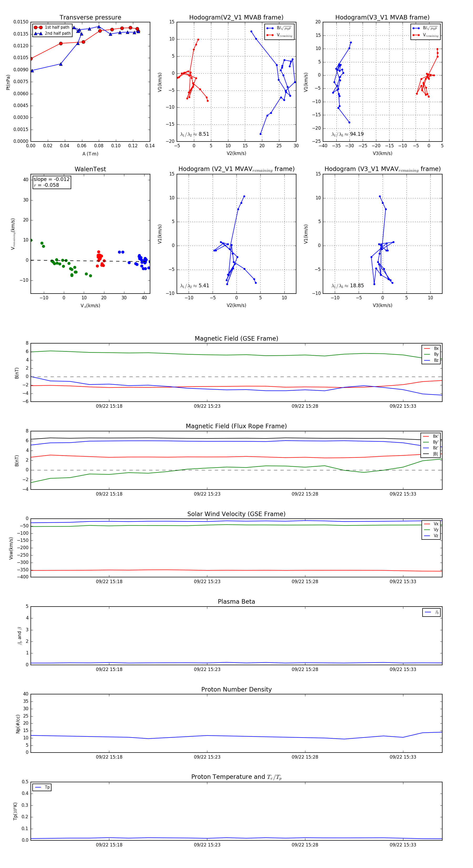Select '2nd half path' legend entry
The image size is (473, 868).
pos(52,33)
